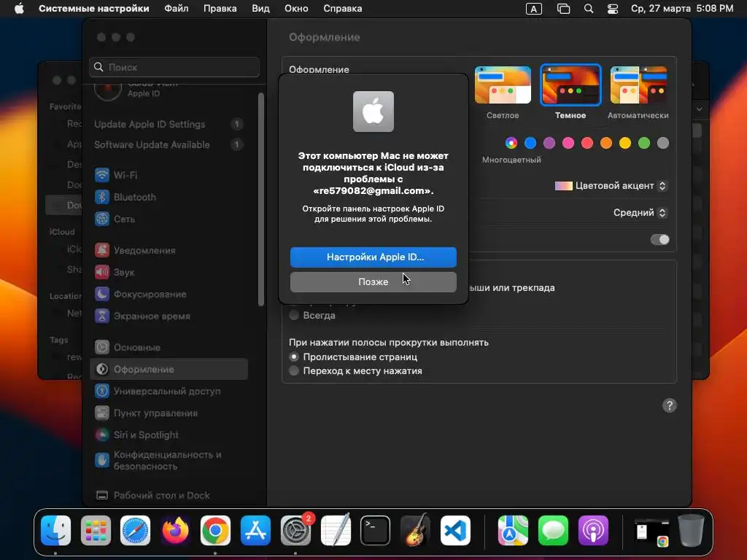Open the Файл menu
Image resolution: width=747 pixels, height=560 pixels.
(x=177, y=9)
